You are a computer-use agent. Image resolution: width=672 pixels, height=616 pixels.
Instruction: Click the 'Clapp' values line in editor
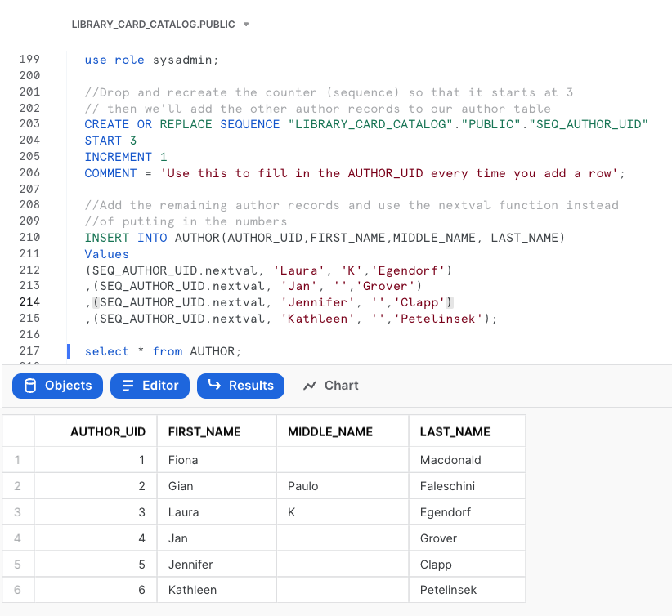(268, 302)
